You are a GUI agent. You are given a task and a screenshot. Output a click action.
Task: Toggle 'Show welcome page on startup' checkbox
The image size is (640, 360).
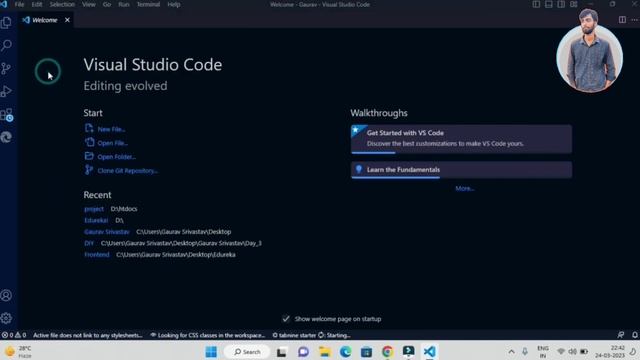pyautogui.click(x=286, y=319)
